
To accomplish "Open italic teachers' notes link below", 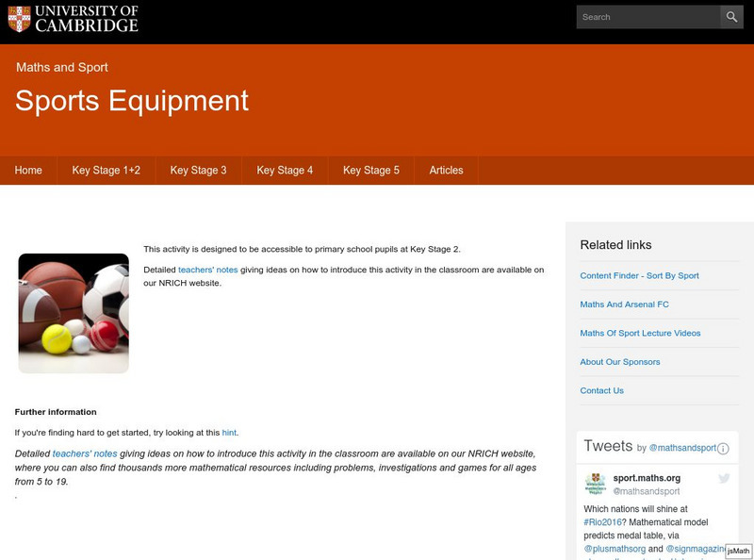I will tap(85, 453).
